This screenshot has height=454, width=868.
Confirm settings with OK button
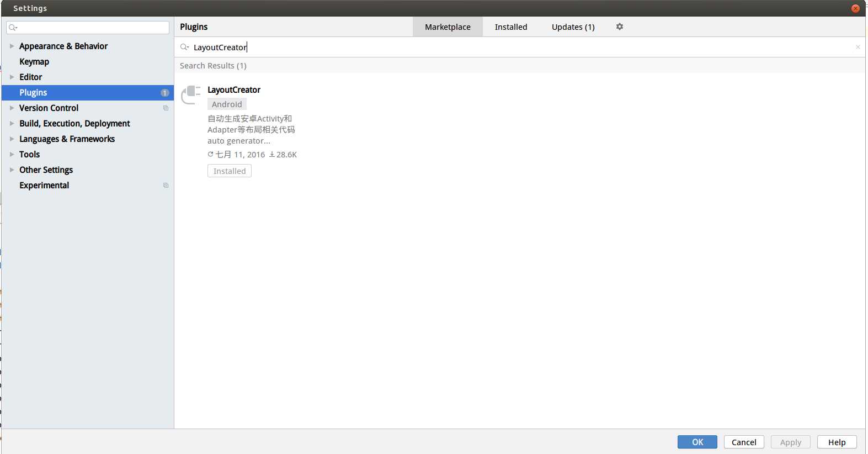pos(697,442)
